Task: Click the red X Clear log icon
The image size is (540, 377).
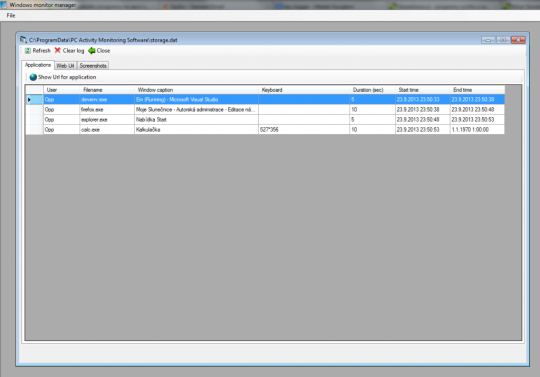Action: tap(58, 51)
